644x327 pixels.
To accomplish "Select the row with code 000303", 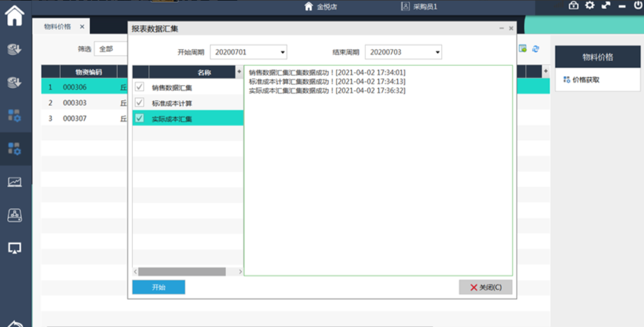I will pos(74,103).
